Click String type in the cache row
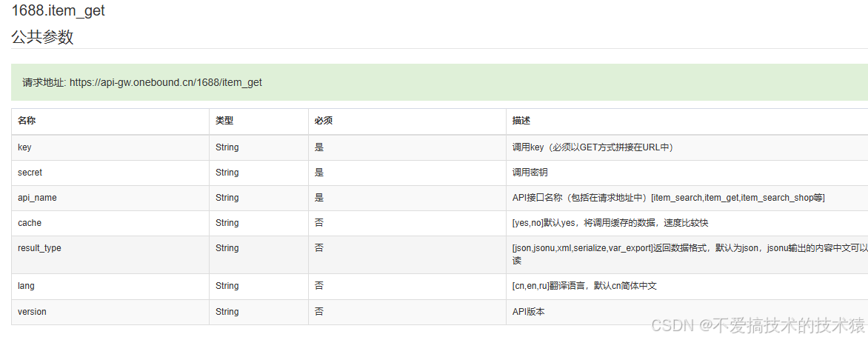Image resolution: width=868 pixels, height=340 pixels. [x=227, y=223]
